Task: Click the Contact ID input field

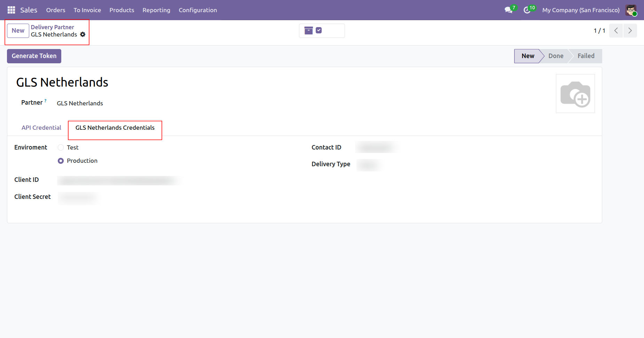Action: pyautogui.click(x=376, y=147)
